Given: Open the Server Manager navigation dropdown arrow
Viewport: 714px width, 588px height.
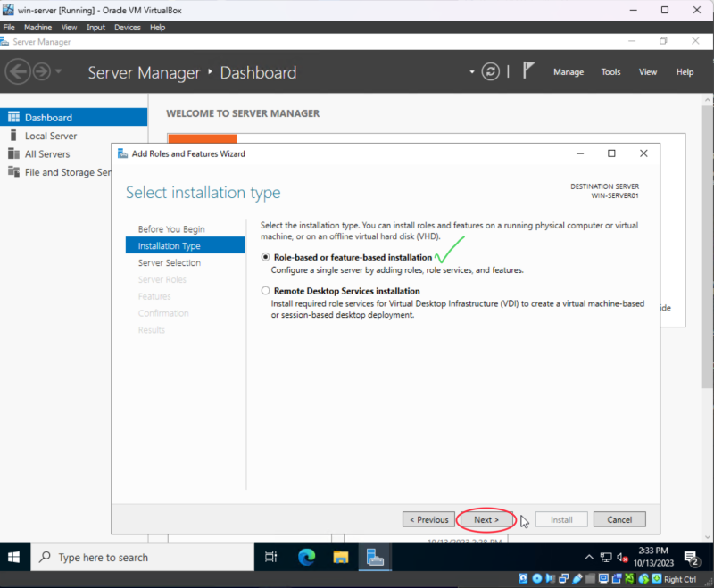Looking at the screenshot, I should coord(471,72).
